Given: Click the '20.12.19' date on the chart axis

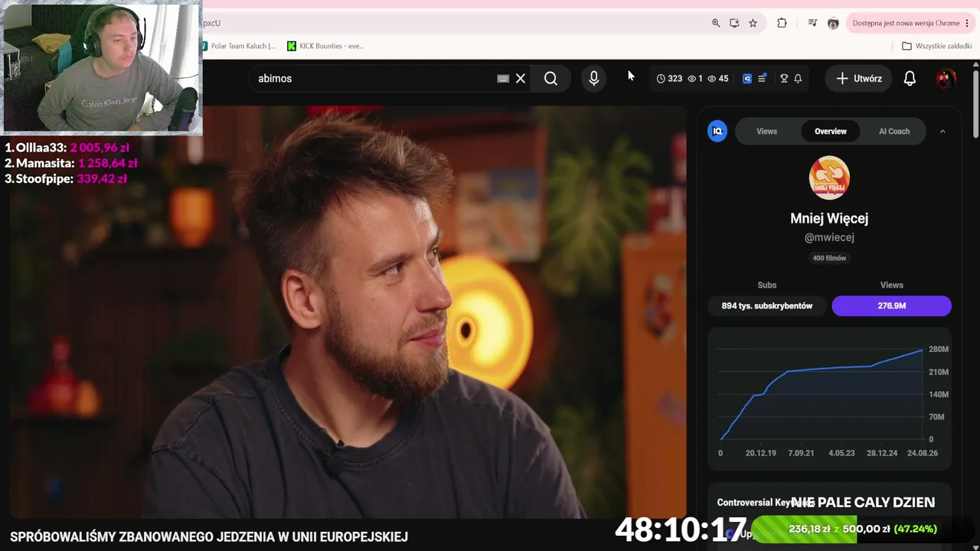Looking at the screenshot, I should [761, 453].
